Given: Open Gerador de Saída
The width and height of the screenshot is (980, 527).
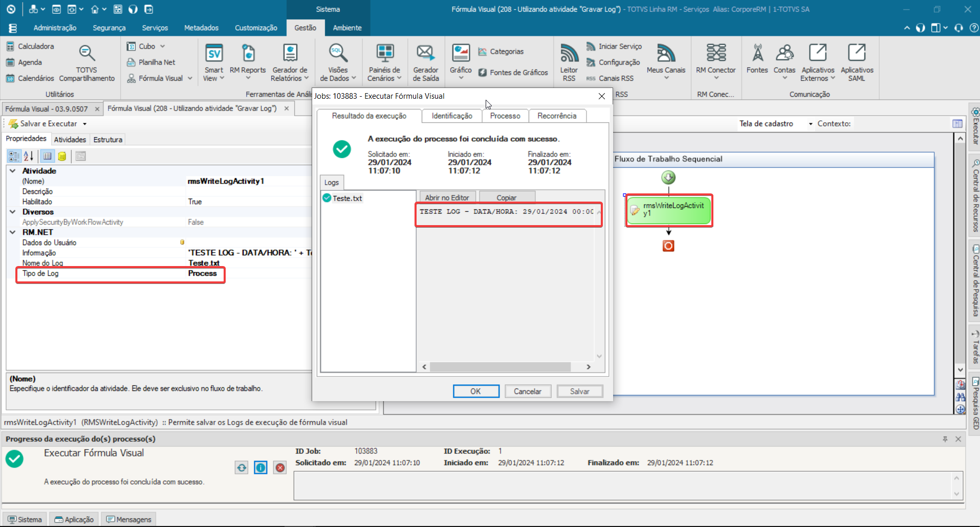Looking at the screenshot, I should [426, 62].
